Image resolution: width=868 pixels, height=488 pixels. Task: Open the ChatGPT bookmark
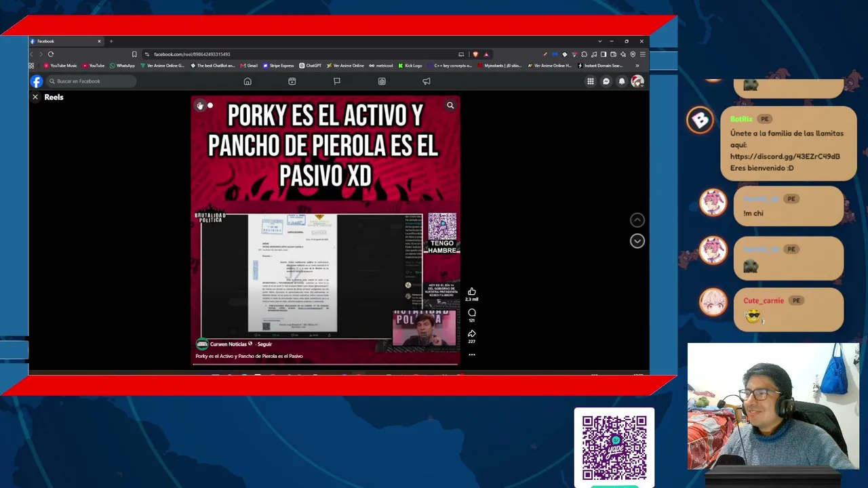(311, 66)
